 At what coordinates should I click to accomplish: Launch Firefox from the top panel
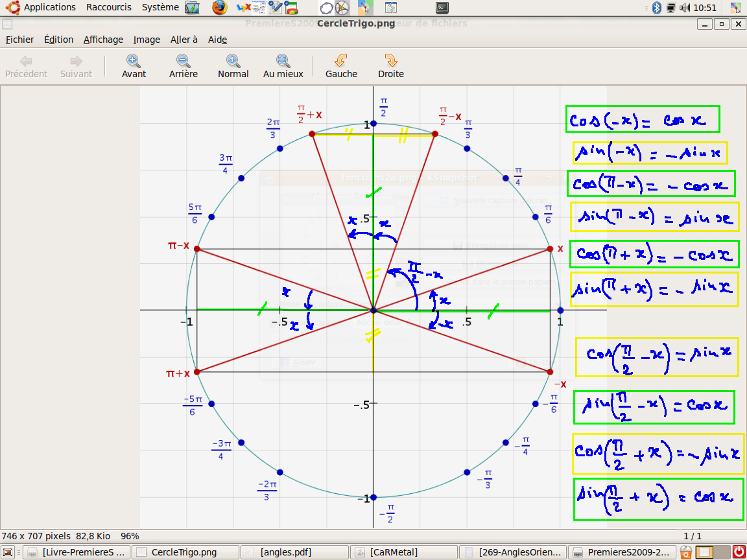click(220, 8)
